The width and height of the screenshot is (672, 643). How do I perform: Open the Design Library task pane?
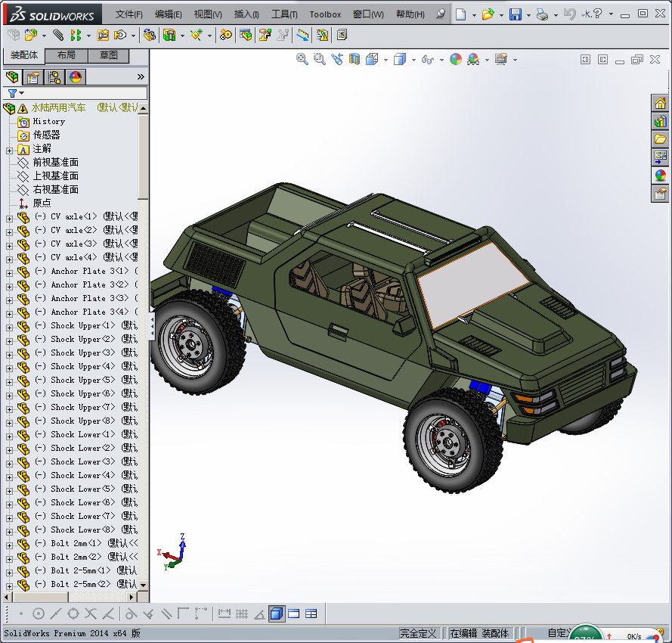pyautogui.click(x=660, y=121)
